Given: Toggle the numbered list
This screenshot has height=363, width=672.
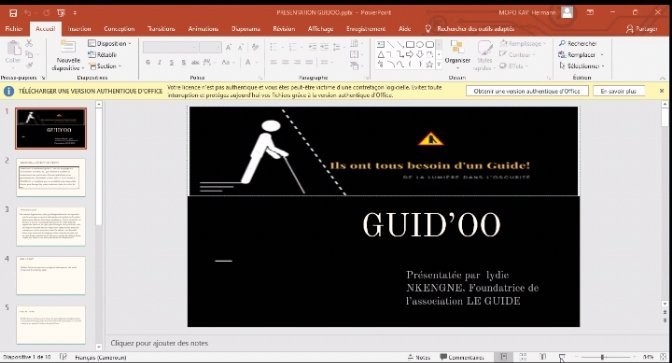Looking at the screenshot, I should [x=293, y=47].
